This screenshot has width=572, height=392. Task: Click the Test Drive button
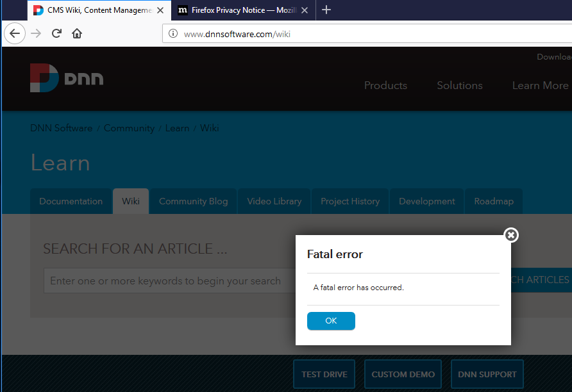[x=324, y=374]
